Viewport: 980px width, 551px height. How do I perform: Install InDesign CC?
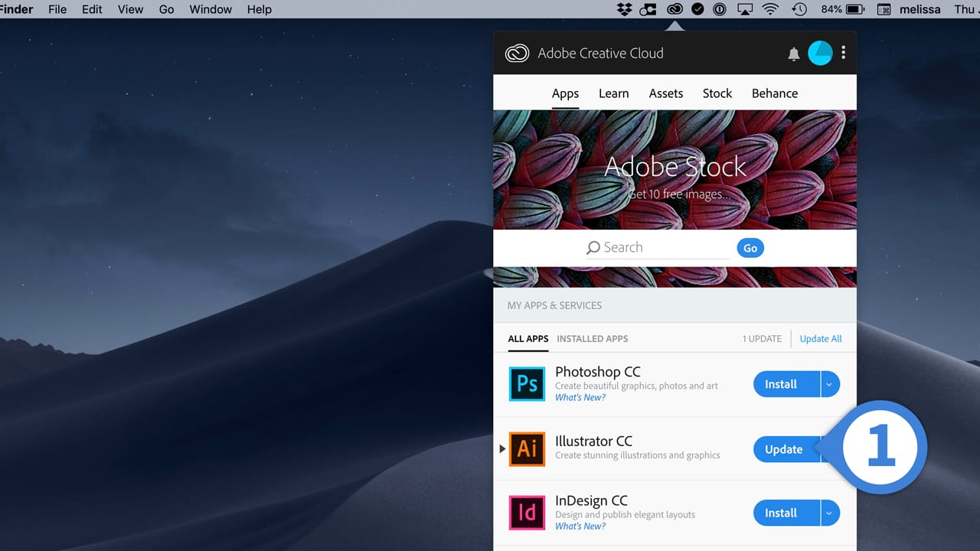[786, 514]
